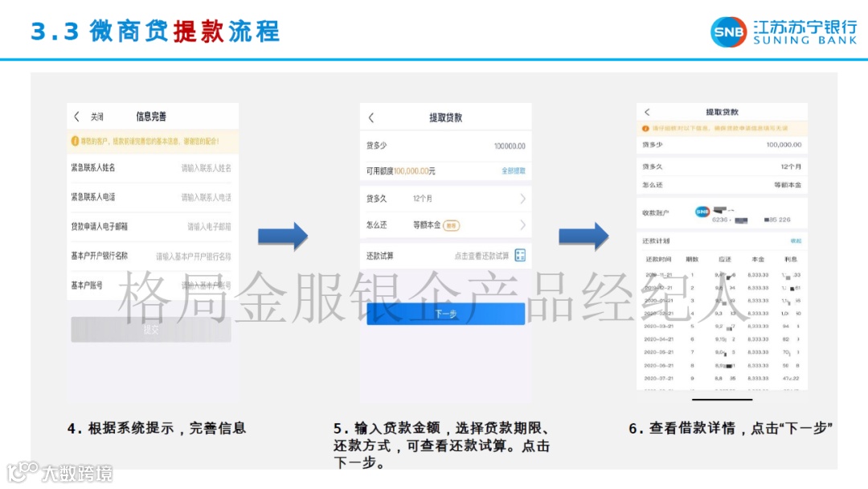
Task: Select the 贷多久 12个月 row on right screen
Action: click(722, 166)
